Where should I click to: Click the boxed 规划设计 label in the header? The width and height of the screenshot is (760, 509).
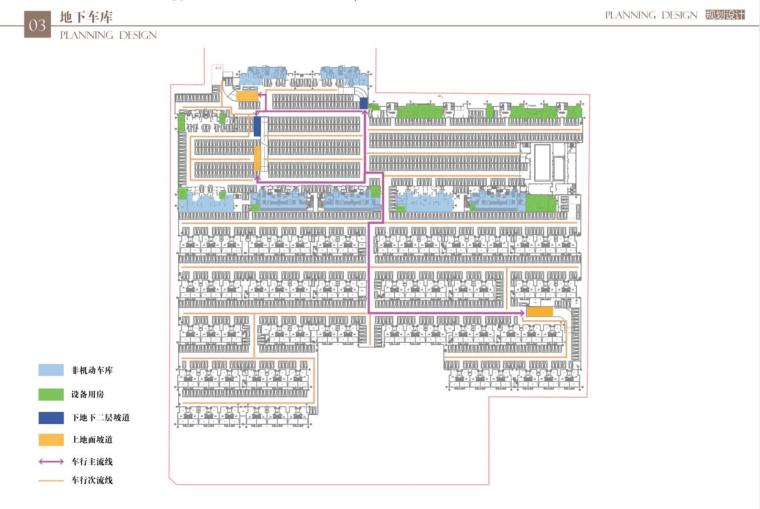pyautogui.click(x=725, y=15)
